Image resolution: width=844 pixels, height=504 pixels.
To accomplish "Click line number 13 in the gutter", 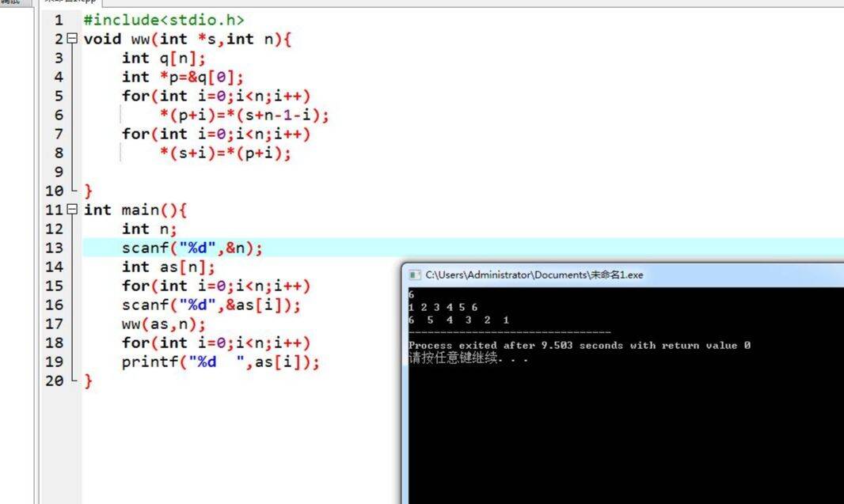I will pos(55,248).
